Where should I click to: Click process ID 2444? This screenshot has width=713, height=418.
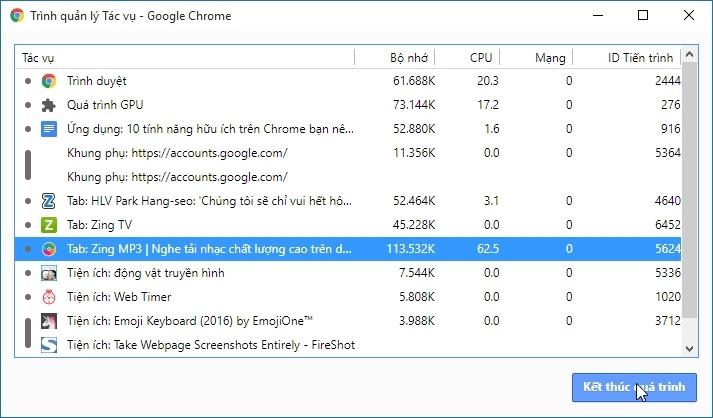pos(668,81)
